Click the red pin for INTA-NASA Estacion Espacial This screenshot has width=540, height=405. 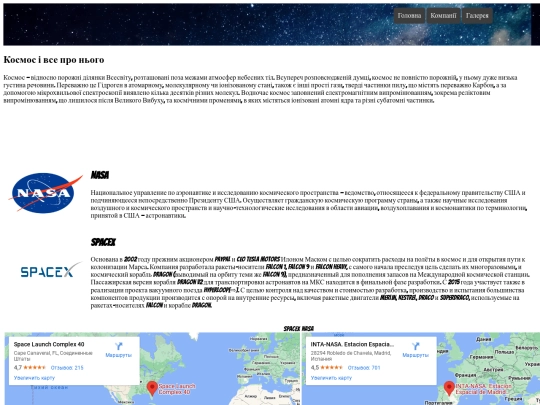click(449, 388)
